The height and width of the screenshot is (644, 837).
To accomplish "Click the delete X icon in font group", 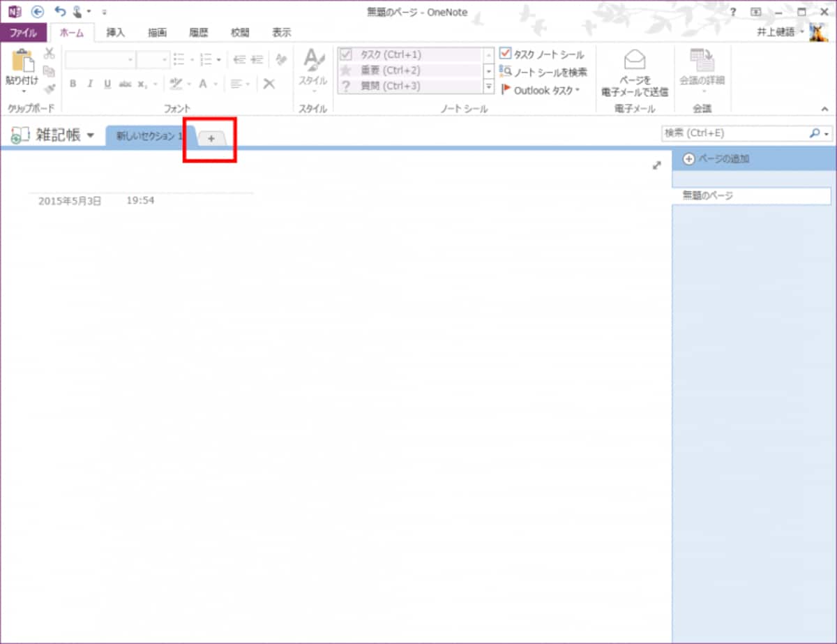I will click(269, 84).
